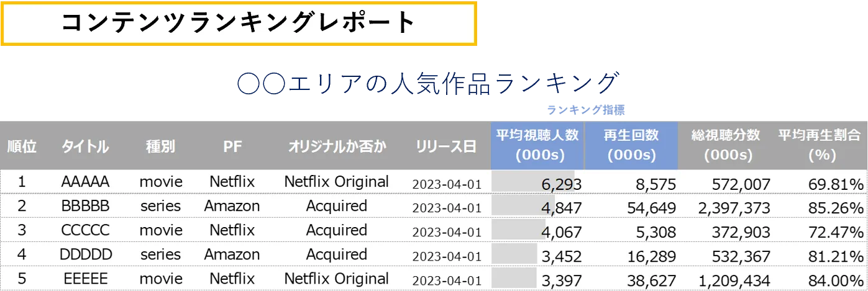
Task: Select the Netflix Original cell for EEEEE
Action: pyautogui.click(x=337, y=279)
